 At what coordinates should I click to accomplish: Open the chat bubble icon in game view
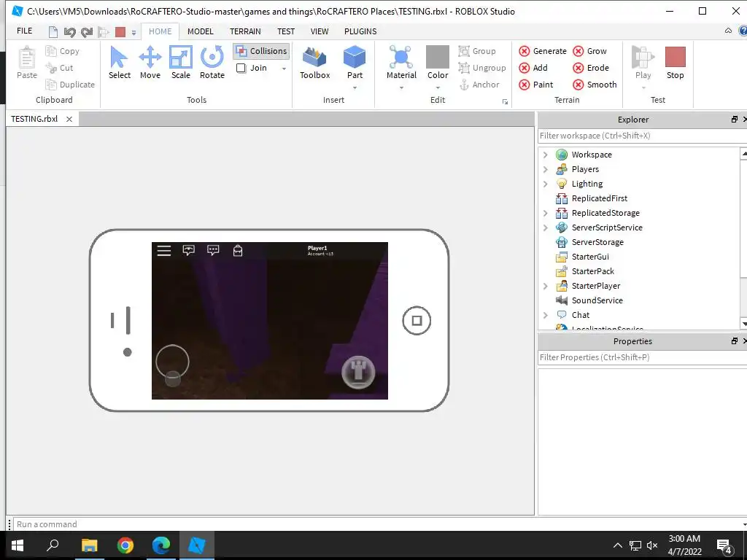point(213,250)
